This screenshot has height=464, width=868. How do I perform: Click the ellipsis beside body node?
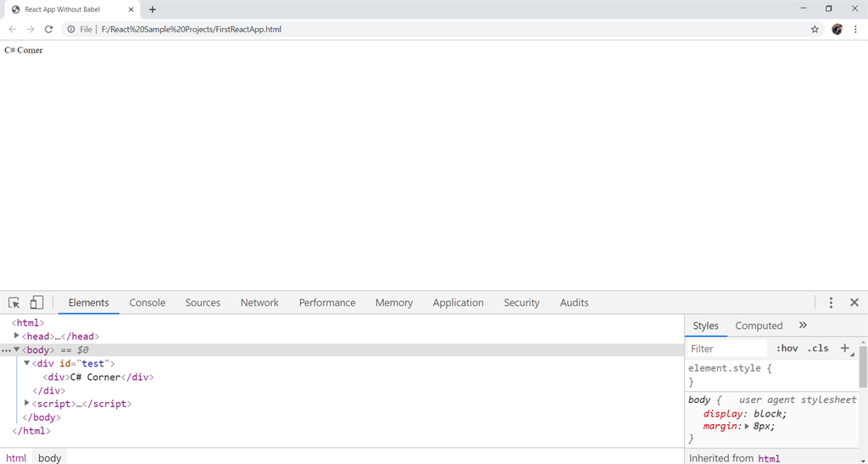pos(6,350)
